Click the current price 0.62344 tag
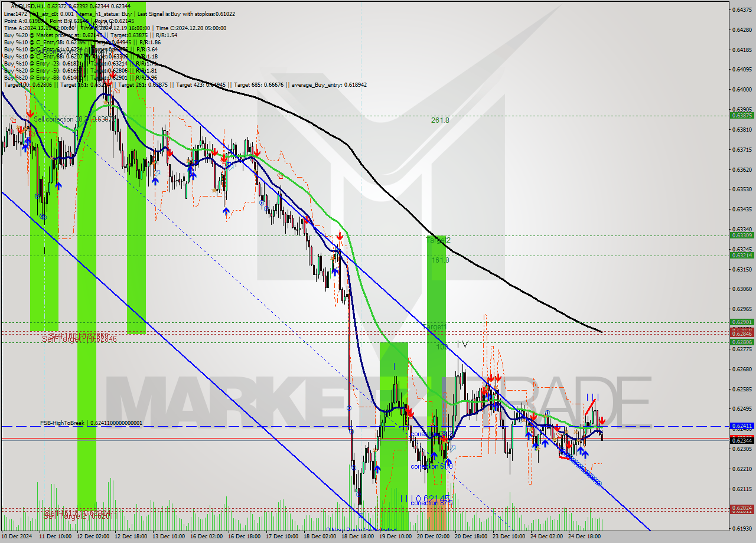756x543 pixels. (x=742, y=440)
